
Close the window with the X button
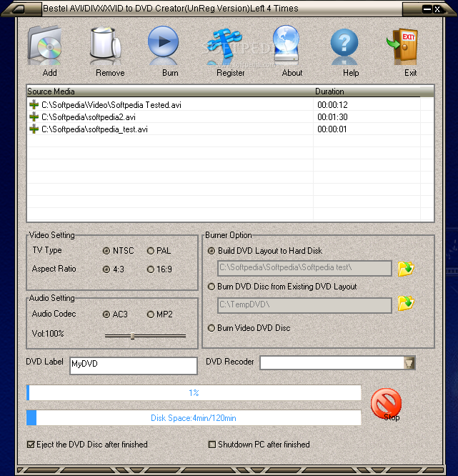click(437, 9)
